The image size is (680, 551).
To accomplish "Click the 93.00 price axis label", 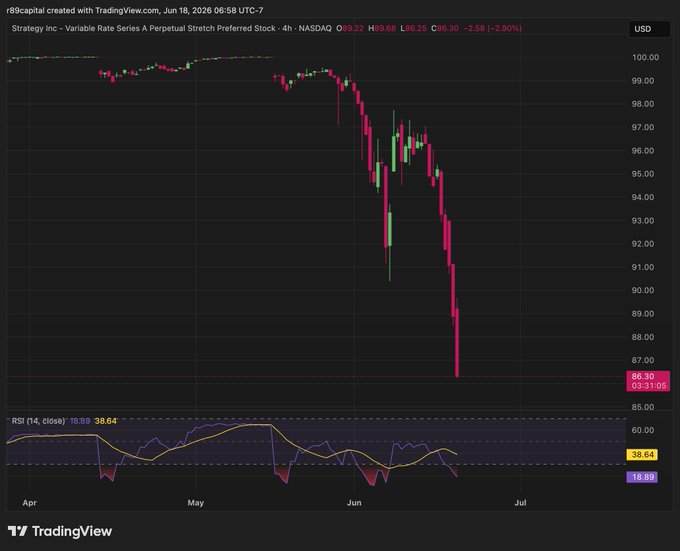I will (643, 221).
